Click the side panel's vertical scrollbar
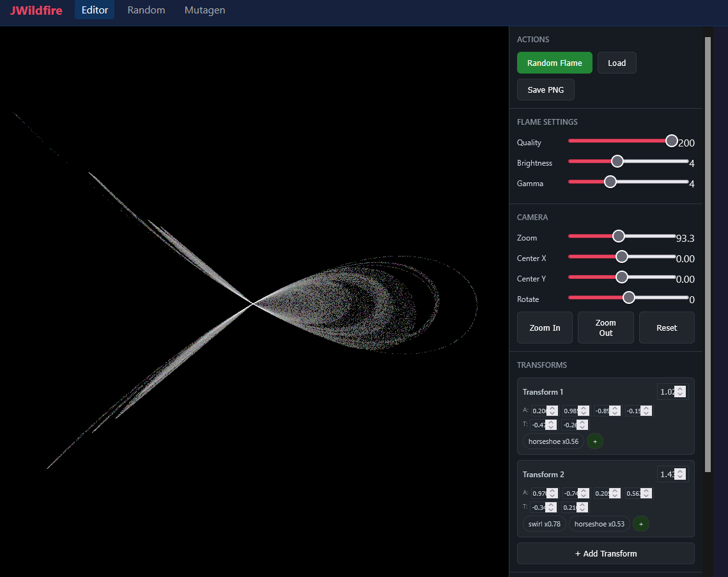The width and height of the screenshot is (728, 577). point(707,256)
